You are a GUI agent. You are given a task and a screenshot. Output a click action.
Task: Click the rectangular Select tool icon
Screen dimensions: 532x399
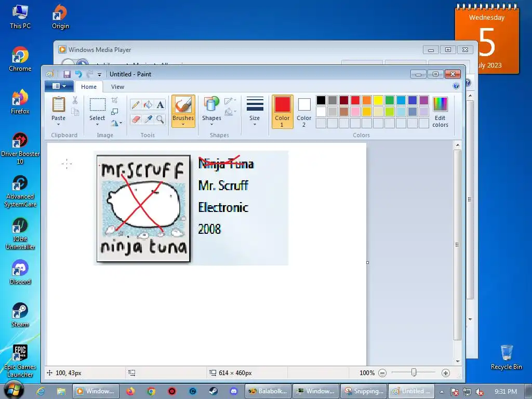tap(97, 104)
